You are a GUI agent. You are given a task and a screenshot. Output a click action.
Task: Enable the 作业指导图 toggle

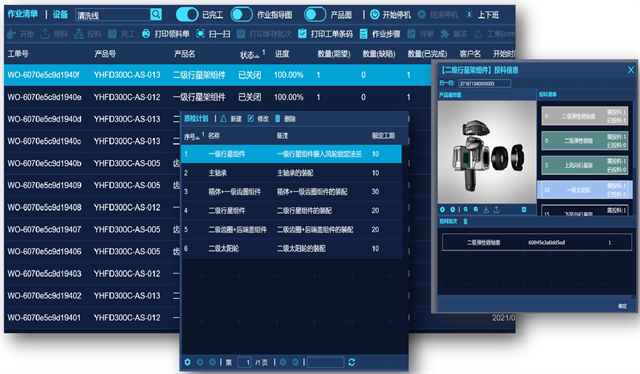[x=242, y=15]
